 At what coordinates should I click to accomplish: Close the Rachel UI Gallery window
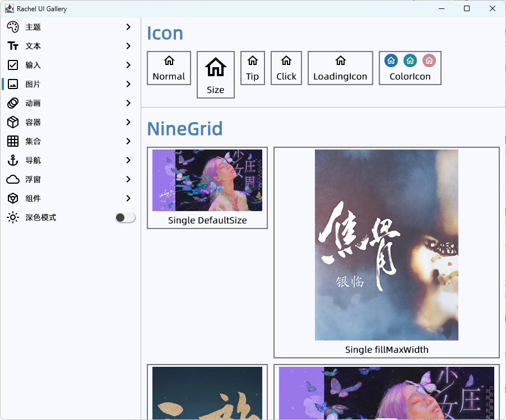[x=493, y=8]
